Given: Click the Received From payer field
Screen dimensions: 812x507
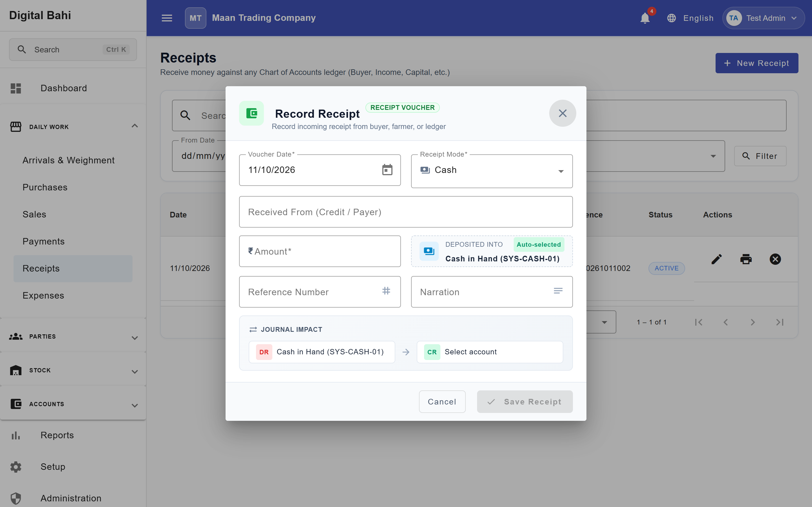Looking at the screenshot, I should pos(406,212).
